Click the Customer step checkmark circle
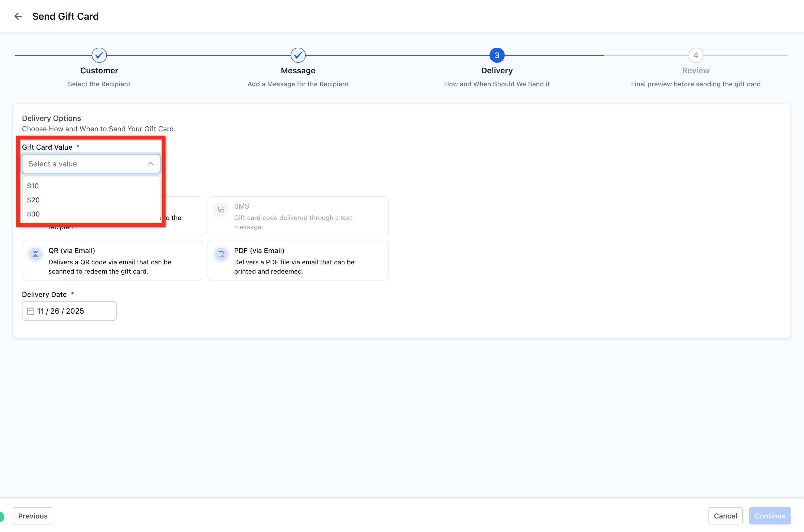The image size is (804, 532). [99, 55]
